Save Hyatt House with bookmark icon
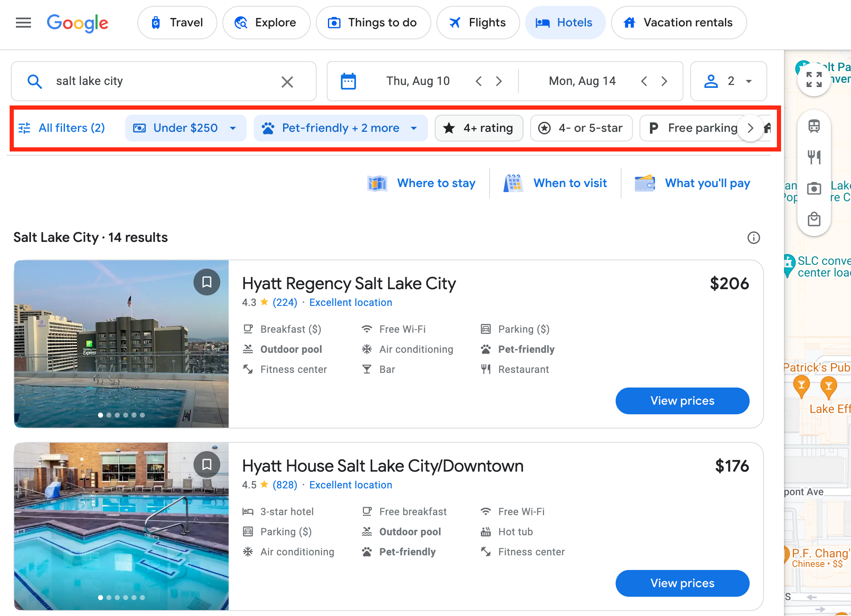Screen dimensions: 851x616 [x=207, y=465]
